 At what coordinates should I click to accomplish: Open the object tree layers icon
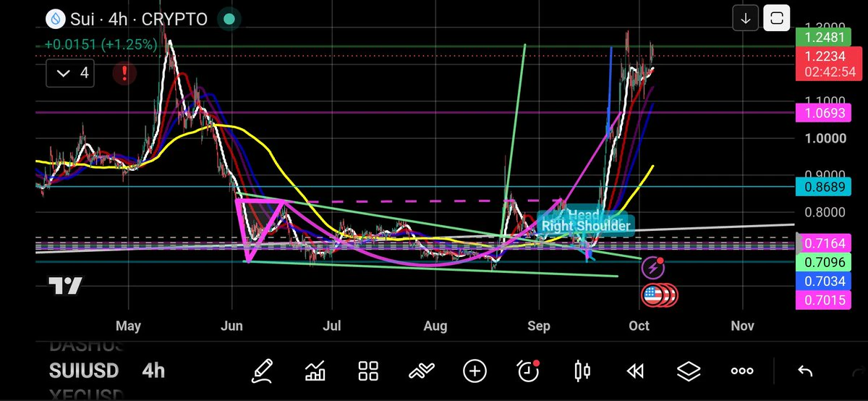click(689, 371)
